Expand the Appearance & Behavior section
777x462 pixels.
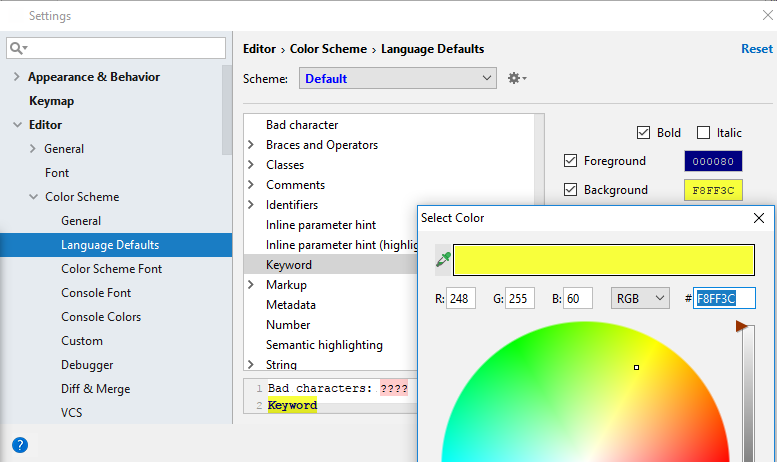pyautogui.click(x=16, y=77)
